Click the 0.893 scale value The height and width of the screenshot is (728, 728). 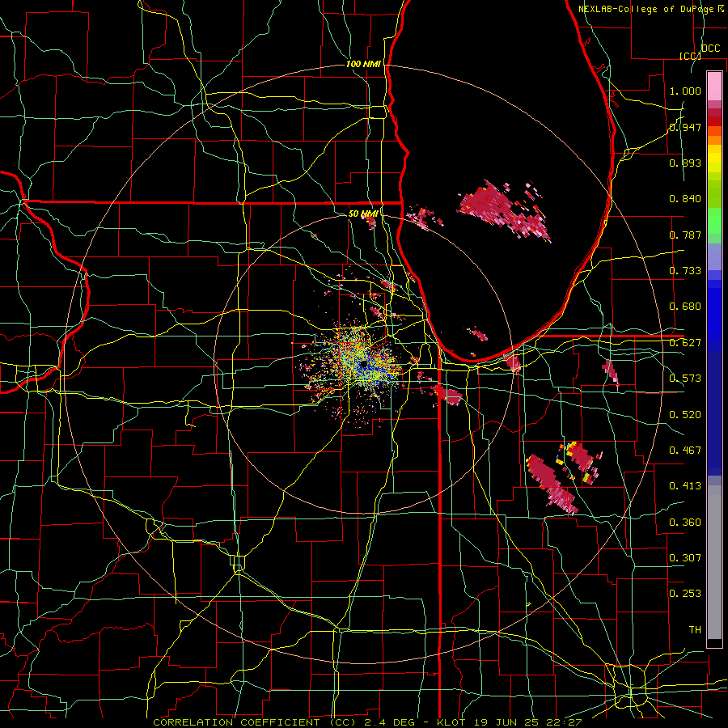[685, 163]
